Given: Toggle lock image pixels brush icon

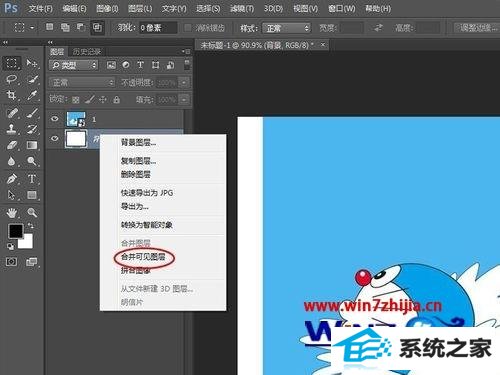Looking at the screenshot, I should coord(89,99).
